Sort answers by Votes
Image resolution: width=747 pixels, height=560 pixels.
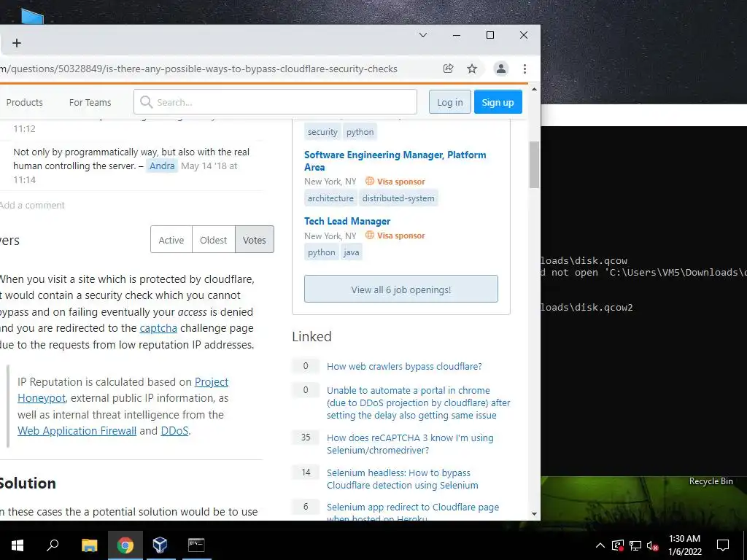click(255, 239)
